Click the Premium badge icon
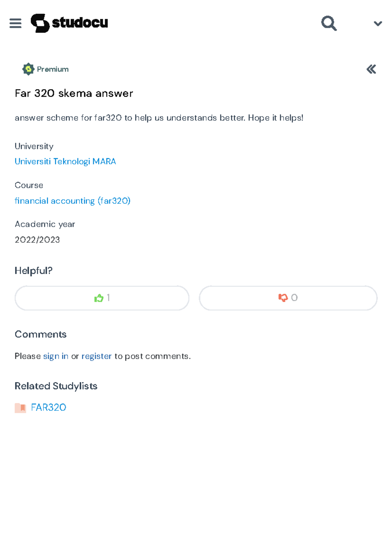The height and width of the screenshot is (555, 392). [28, 69]
